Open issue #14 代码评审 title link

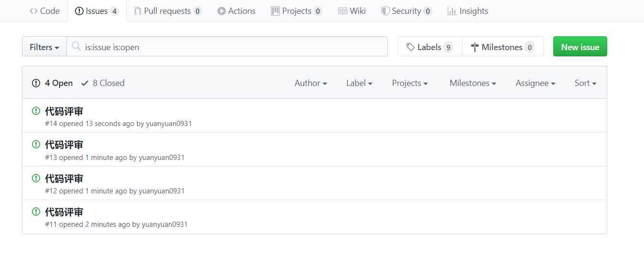[64, 111]
